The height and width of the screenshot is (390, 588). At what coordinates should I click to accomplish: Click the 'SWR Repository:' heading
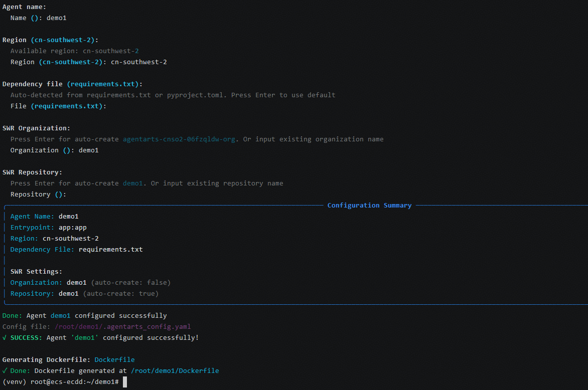[x=32, y=172]
